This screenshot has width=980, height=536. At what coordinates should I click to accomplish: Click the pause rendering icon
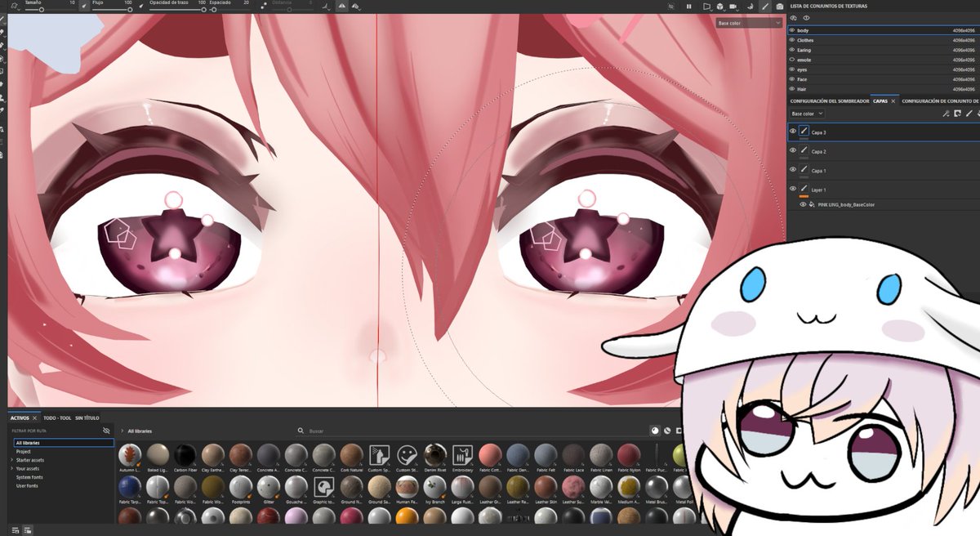tap(689, 6)
